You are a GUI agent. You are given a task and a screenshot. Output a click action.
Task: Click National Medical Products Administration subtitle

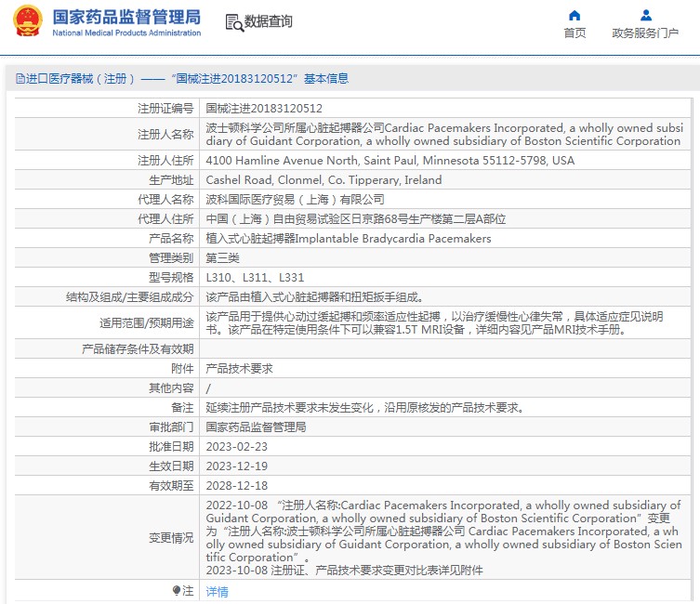(126, 33)
